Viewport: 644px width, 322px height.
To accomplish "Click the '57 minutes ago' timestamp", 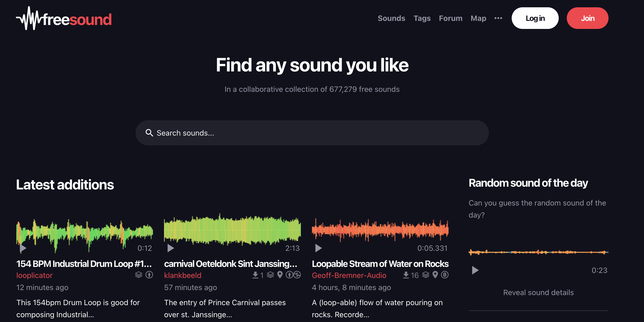I will pyautogui.click(x=190, y=287).
